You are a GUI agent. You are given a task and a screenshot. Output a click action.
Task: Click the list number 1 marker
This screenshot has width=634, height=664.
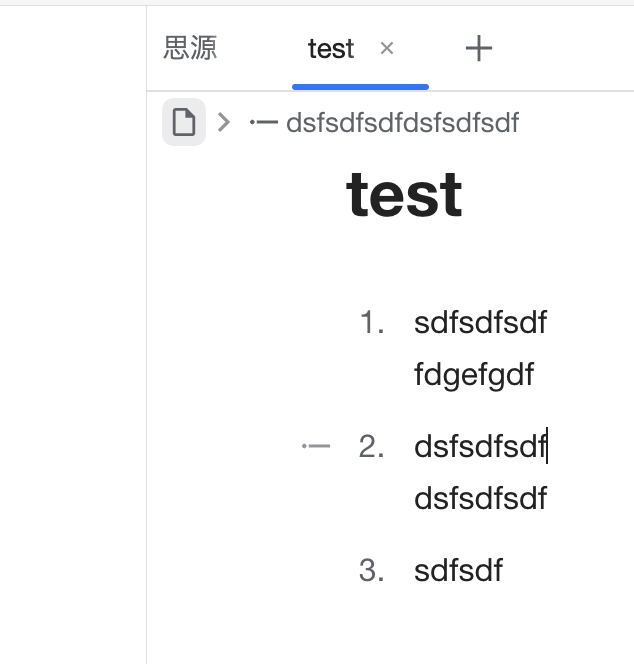click(372, 323)
